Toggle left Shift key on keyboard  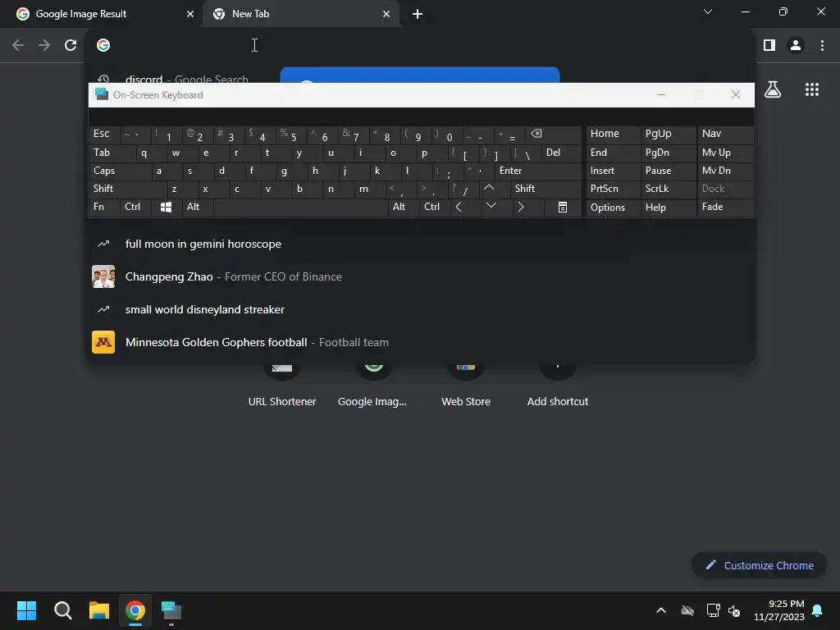[127, 189]
